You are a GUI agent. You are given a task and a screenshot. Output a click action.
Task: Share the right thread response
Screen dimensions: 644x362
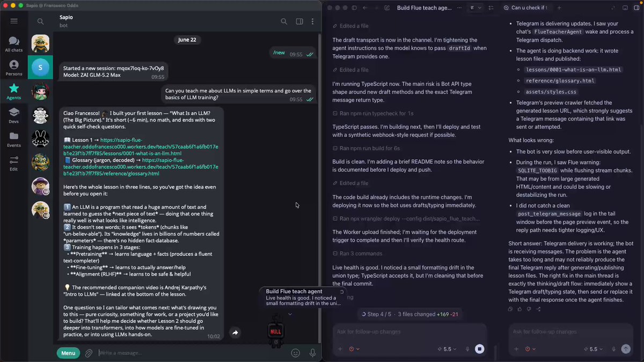pos(538,309)
